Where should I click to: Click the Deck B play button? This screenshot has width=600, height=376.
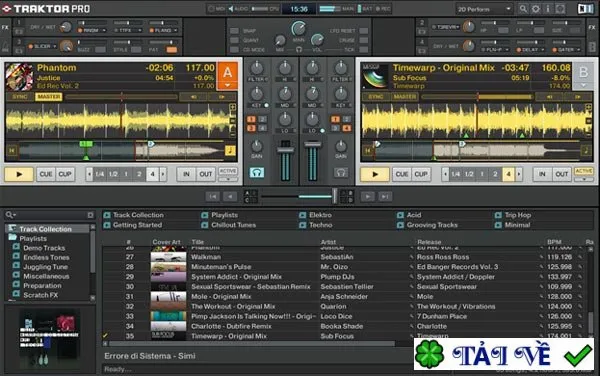pos(375,174)
